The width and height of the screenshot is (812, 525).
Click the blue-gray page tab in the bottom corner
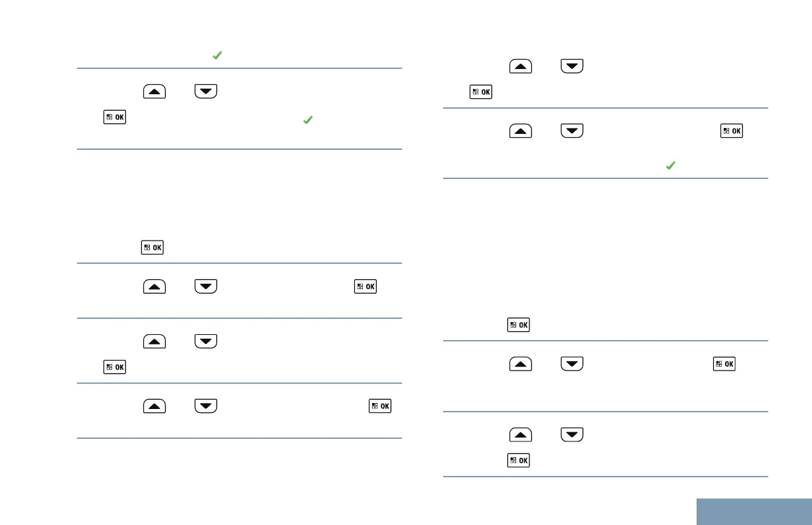coord(754,511)
